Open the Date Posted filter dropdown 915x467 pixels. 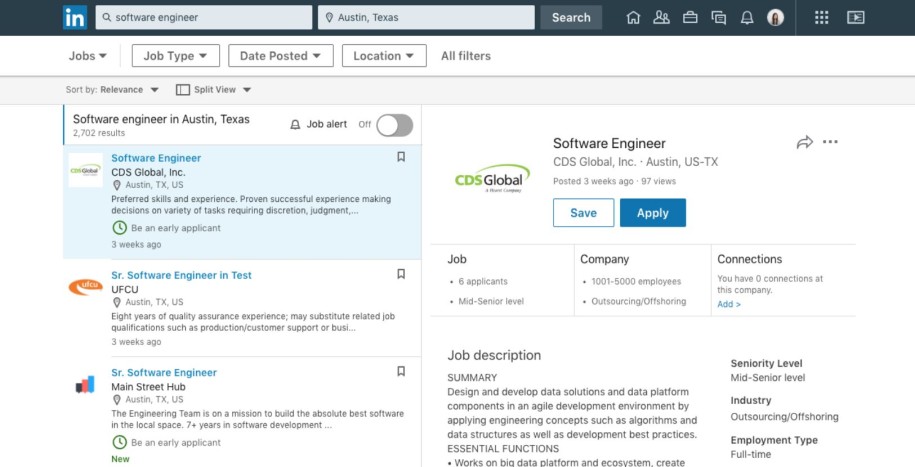(281, 56)
